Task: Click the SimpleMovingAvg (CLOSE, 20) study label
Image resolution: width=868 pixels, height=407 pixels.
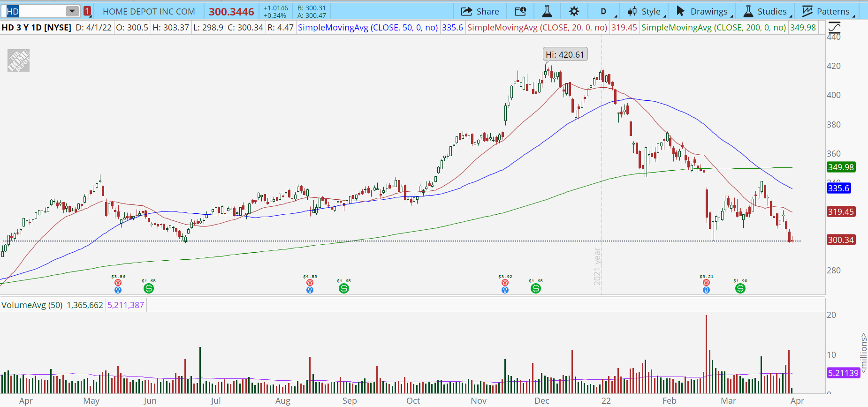Action: (x=537, y=28)
